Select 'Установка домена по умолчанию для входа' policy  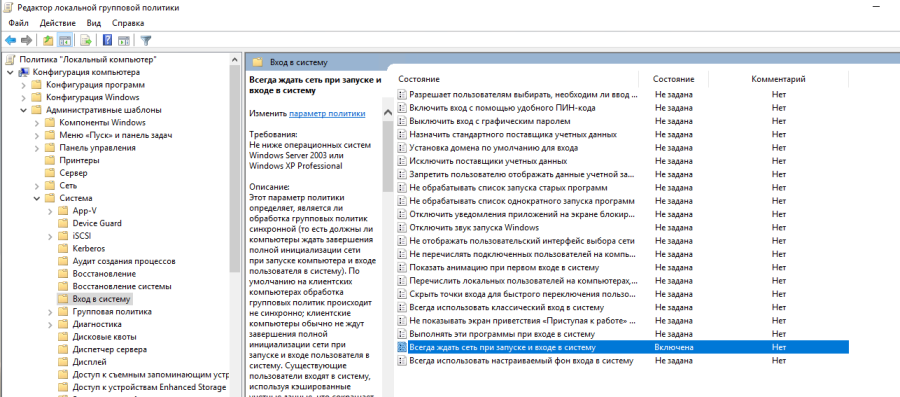(493, 148)
